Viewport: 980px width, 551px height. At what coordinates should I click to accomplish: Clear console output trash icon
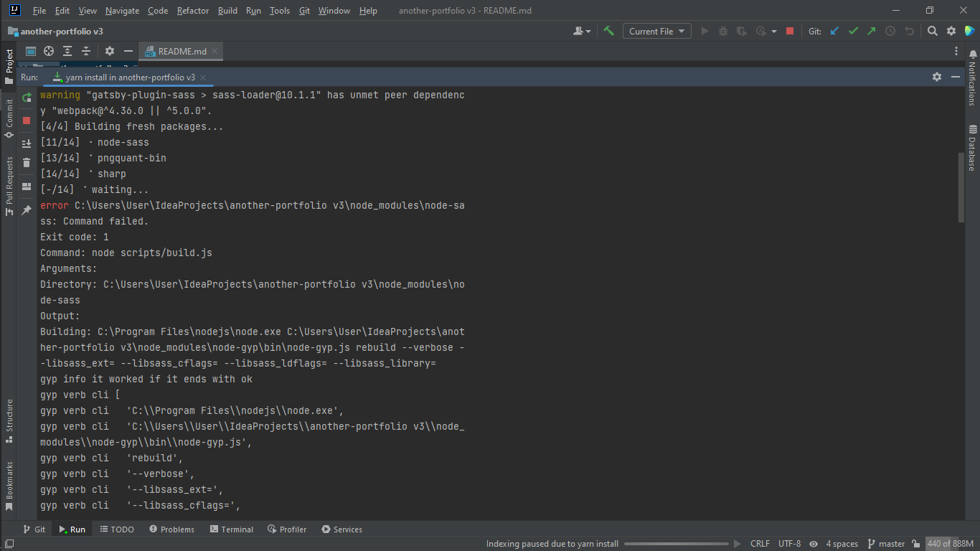(27, 163)
